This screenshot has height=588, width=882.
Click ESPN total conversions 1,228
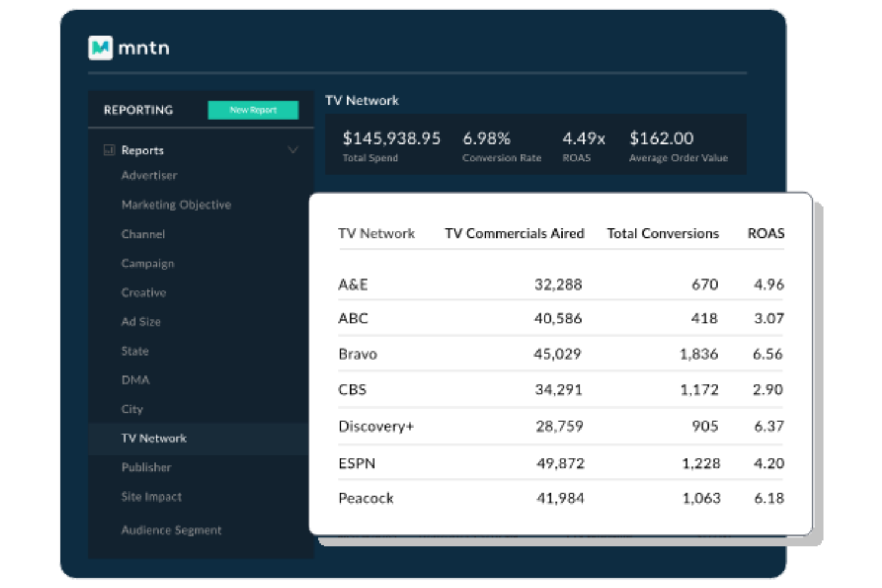(x=701, y=463)
